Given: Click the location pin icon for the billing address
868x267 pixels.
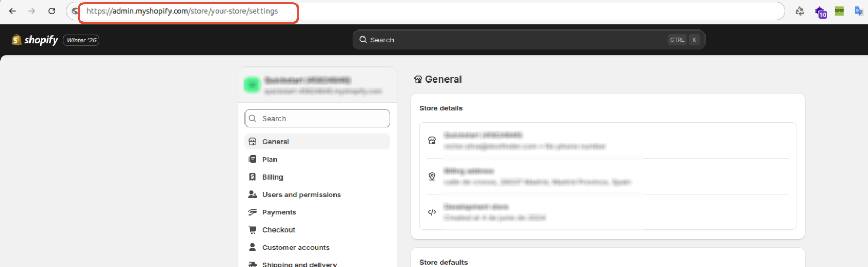Looking at the screenshot, I should coord(432,176).
